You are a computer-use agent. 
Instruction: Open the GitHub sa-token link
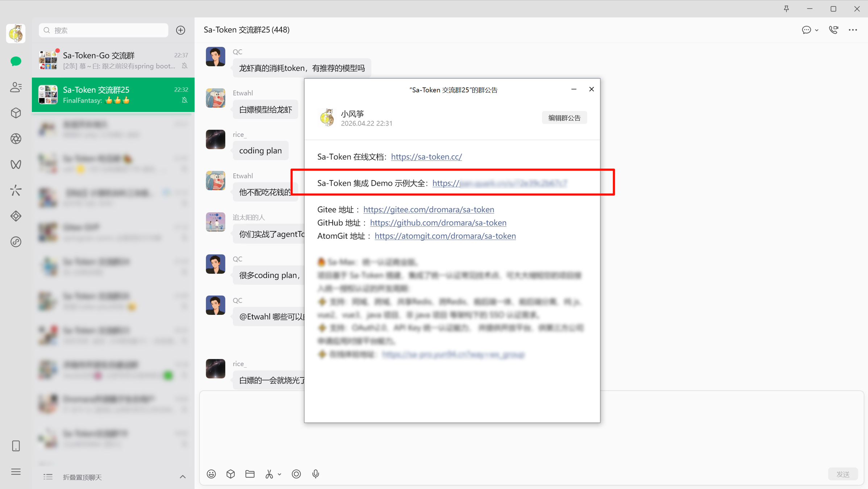point(438,222)
